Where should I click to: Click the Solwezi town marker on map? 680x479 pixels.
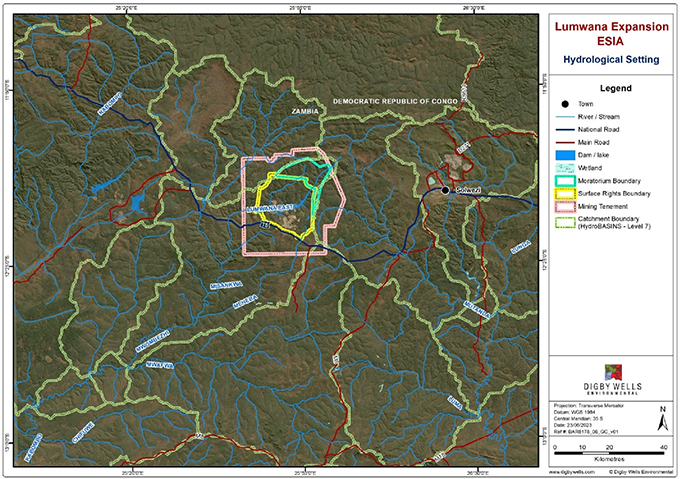pyautogui.click(x=445, y=189)
